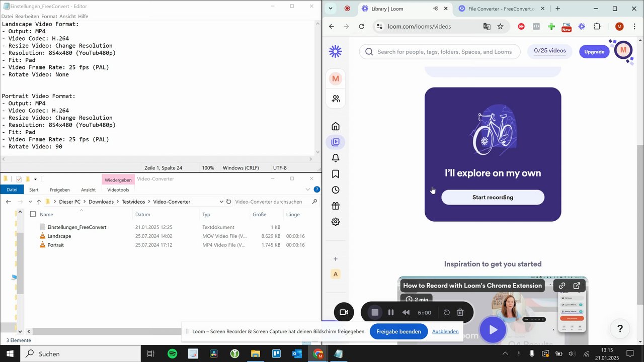Screen dimensions: 644x362
Task: Select the Einstellungen_FreeConvert text file
Action: click(77, 227)
